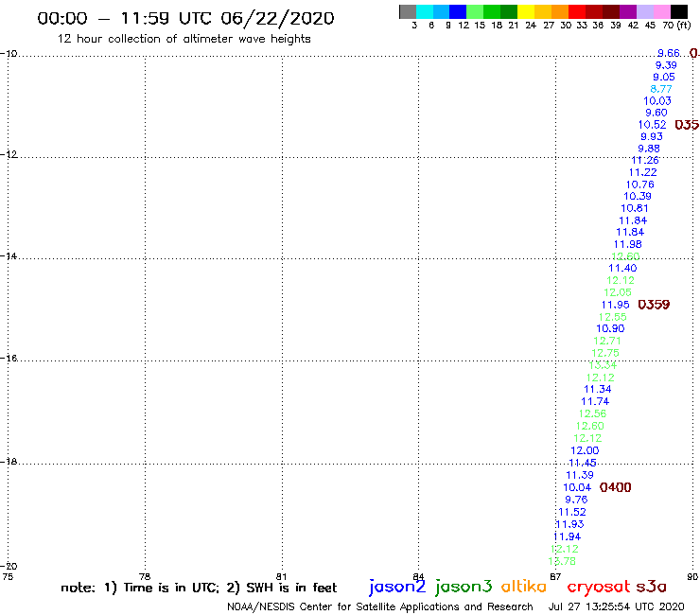Click the 9.05 wave height value
The width and height of the screenshot is (700, 615).
tap(664, 77)
